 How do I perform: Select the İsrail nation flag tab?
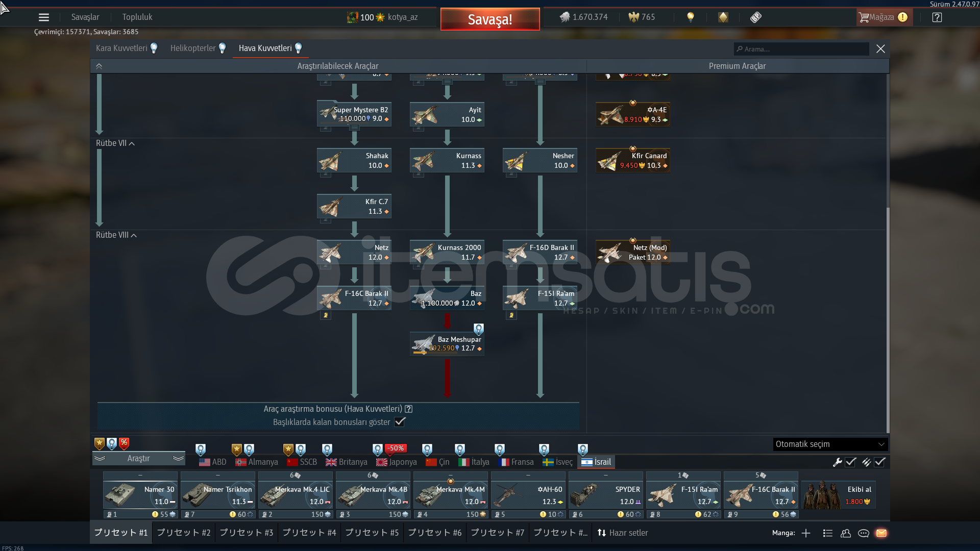(x=596, y=462)
